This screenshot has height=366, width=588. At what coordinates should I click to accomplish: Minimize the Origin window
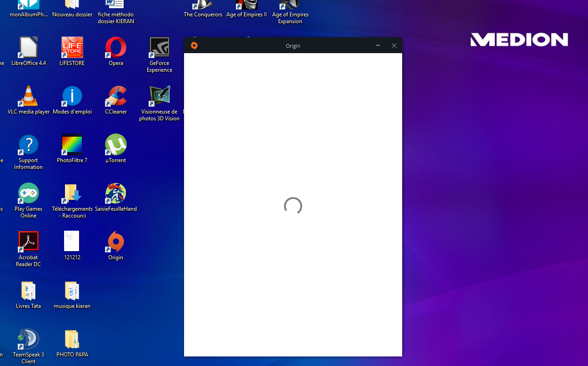378,45
